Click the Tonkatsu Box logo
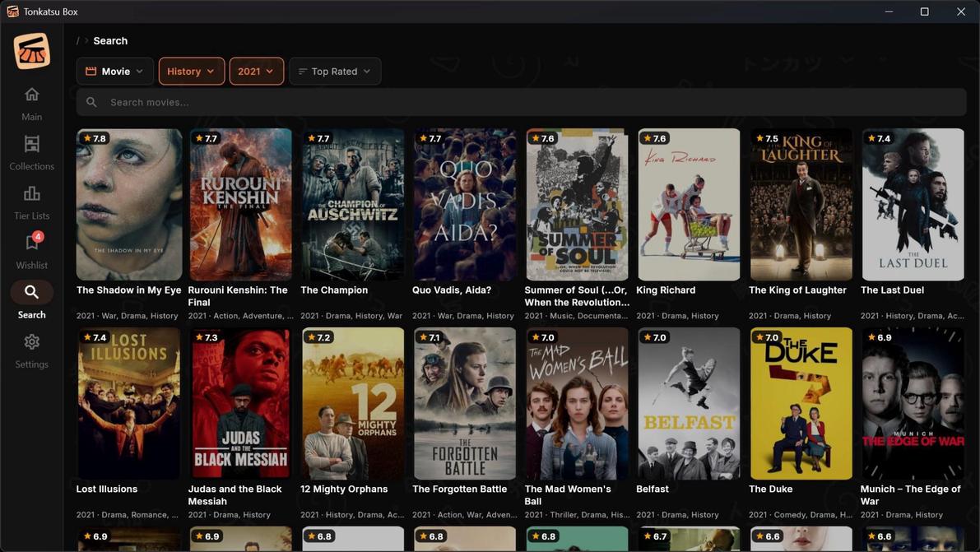This screenshot has height=552, width=980. [x=32, y=51]
